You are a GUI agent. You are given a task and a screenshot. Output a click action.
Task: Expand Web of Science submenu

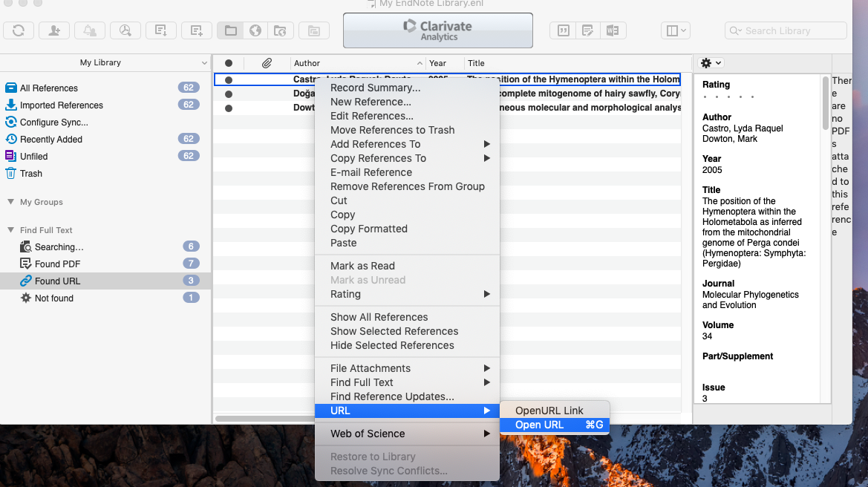pyautogui.click(x=407, y=434)
